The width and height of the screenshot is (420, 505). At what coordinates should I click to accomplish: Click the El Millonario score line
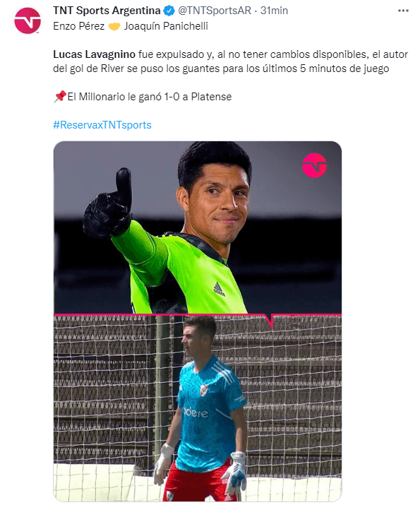pos(150,97)
